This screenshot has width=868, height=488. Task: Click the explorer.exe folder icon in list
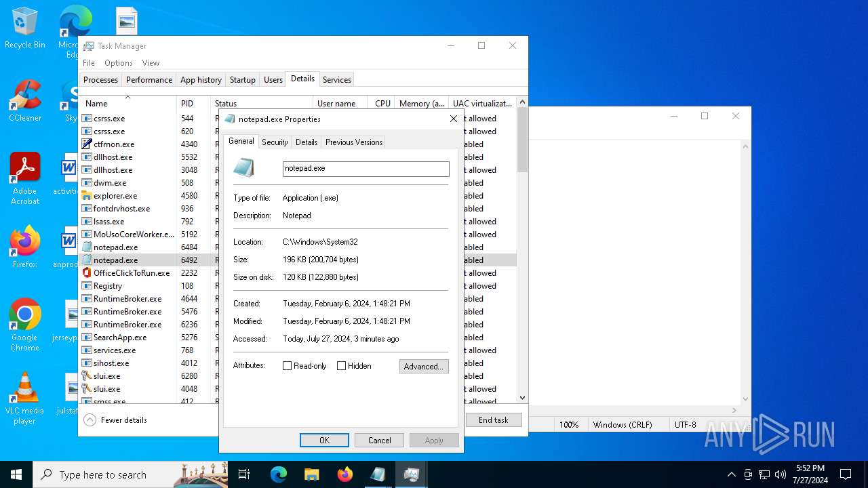[x=87, y=195]
